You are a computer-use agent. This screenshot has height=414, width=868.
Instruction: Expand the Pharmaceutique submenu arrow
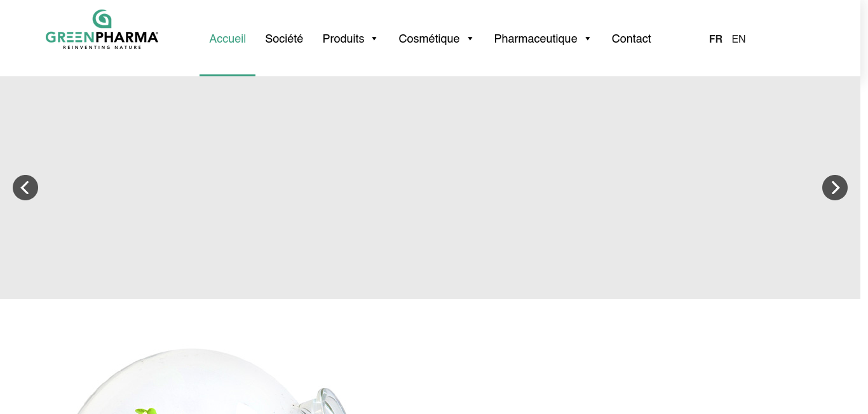[588, 39]
